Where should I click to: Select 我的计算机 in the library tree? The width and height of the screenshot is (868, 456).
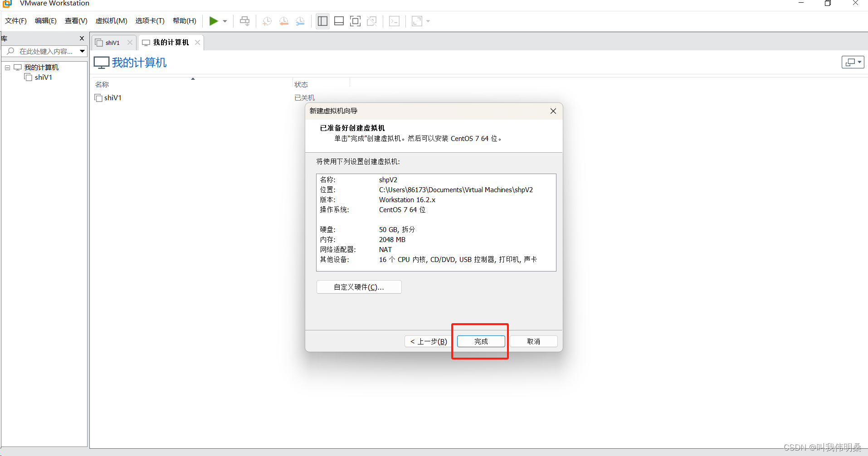click(41, 68)
